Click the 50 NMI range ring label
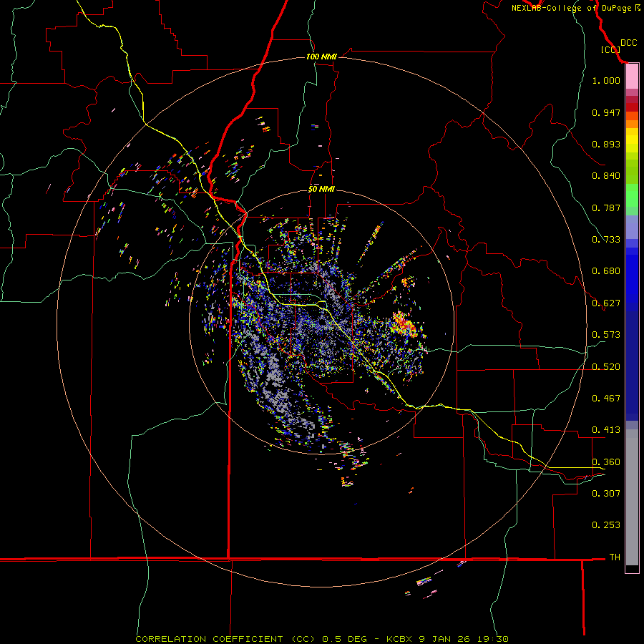Viewport: 644px width, 644px height. (321, 190)
